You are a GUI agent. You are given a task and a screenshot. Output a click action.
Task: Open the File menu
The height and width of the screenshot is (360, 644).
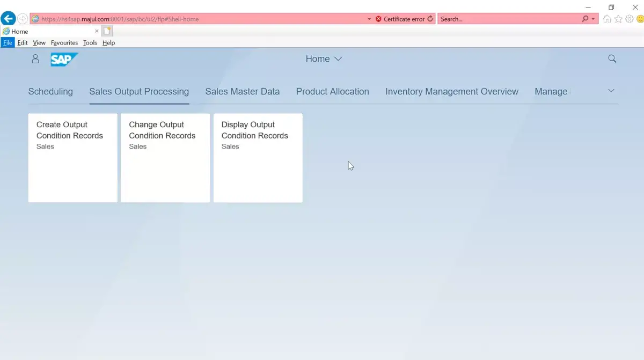[x=8, y=42]
